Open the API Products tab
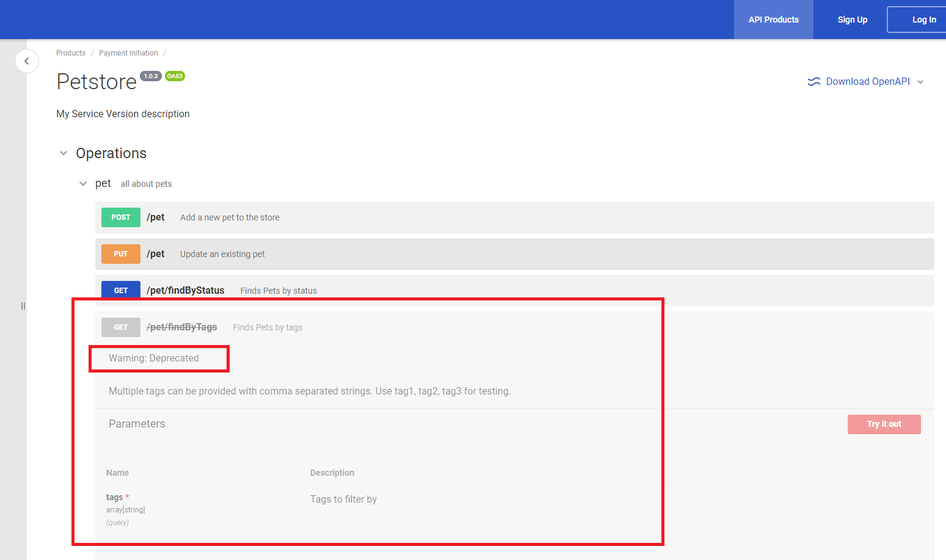Image resolution: width=946 pixels, height=560 pixels. (x=773, y=20)
